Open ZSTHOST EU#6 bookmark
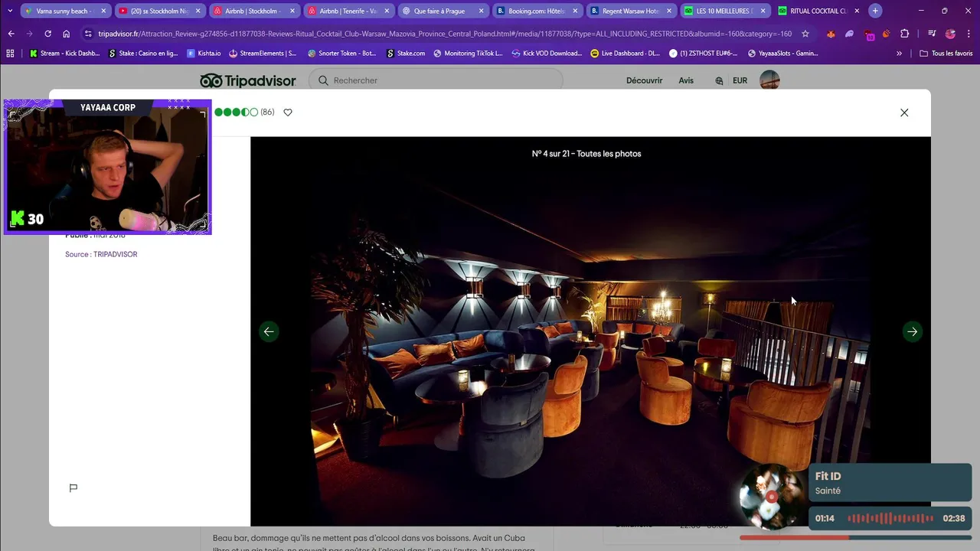The image size is (980, 551). pyautogui.click(x=704, y=54)
